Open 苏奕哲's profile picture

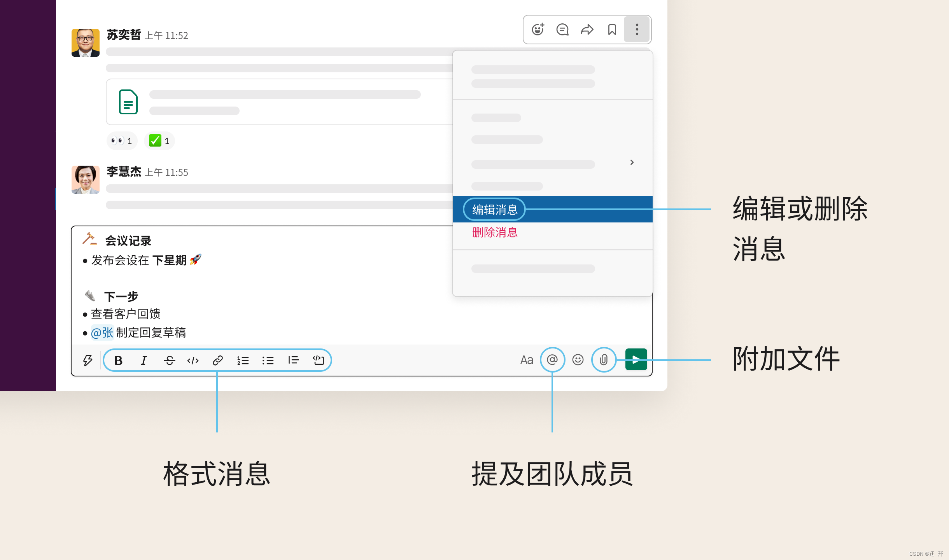[86, 43]
